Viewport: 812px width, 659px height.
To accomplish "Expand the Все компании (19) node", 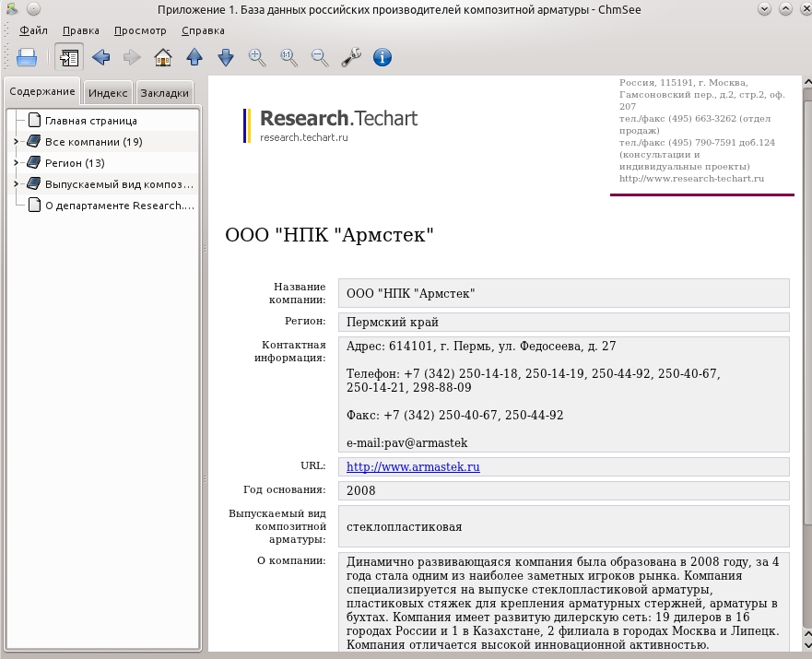I will coord(16,141).
